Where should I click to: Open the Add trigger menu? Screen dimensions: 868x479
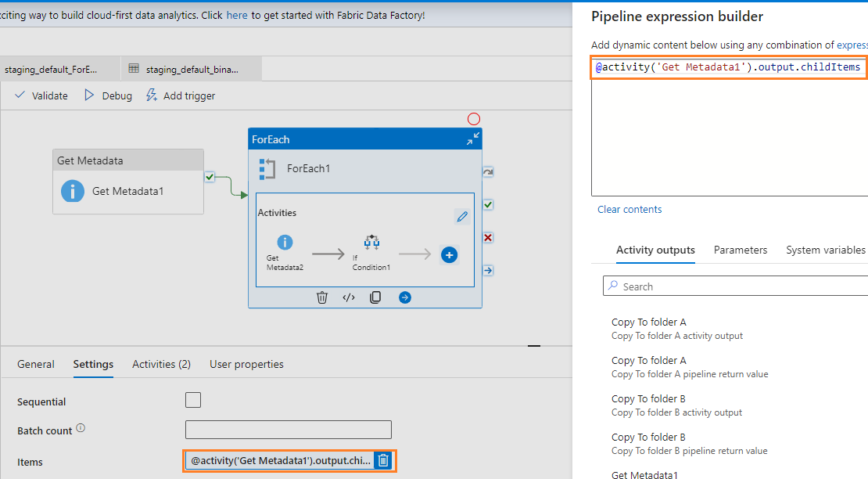click(x=181, y=95)
